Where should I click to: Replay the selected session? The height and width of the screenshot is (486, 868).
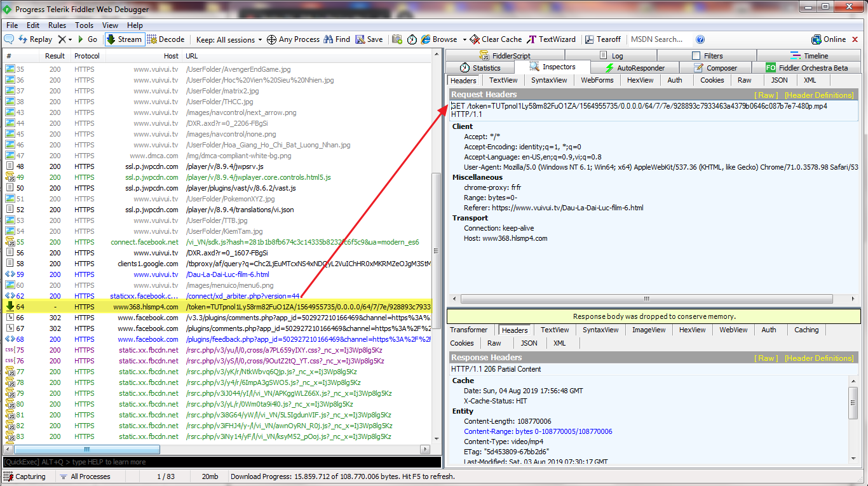(36, 39)
